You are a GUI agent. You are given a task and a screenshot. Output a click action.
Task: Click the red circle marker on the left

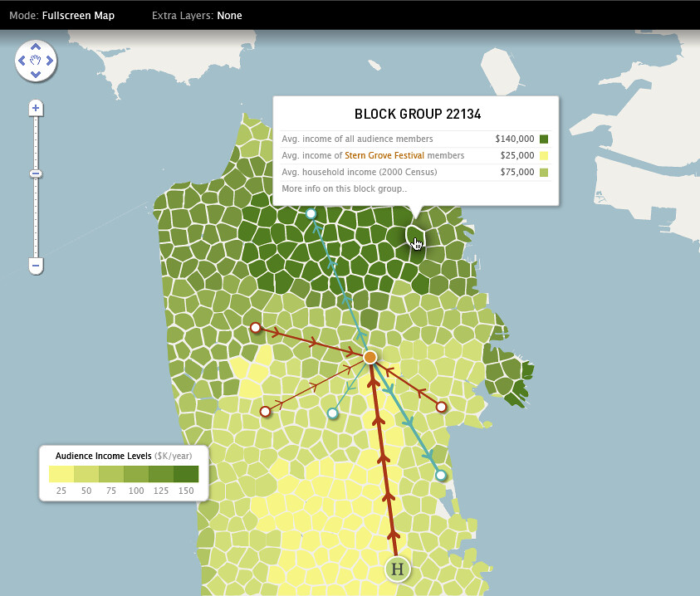tap(255, 328)
